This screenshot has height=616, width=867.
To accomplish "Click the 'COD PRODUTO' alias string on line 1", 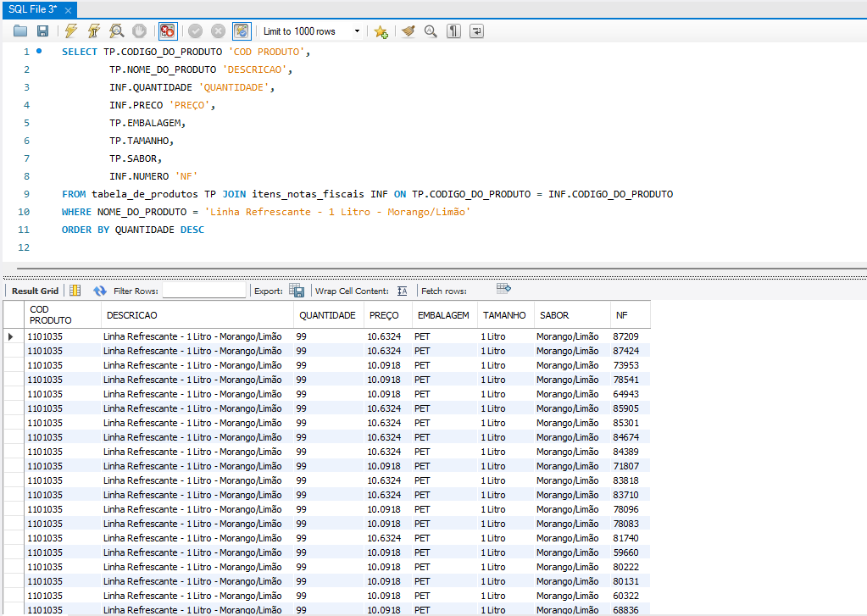I will point(267,52).
